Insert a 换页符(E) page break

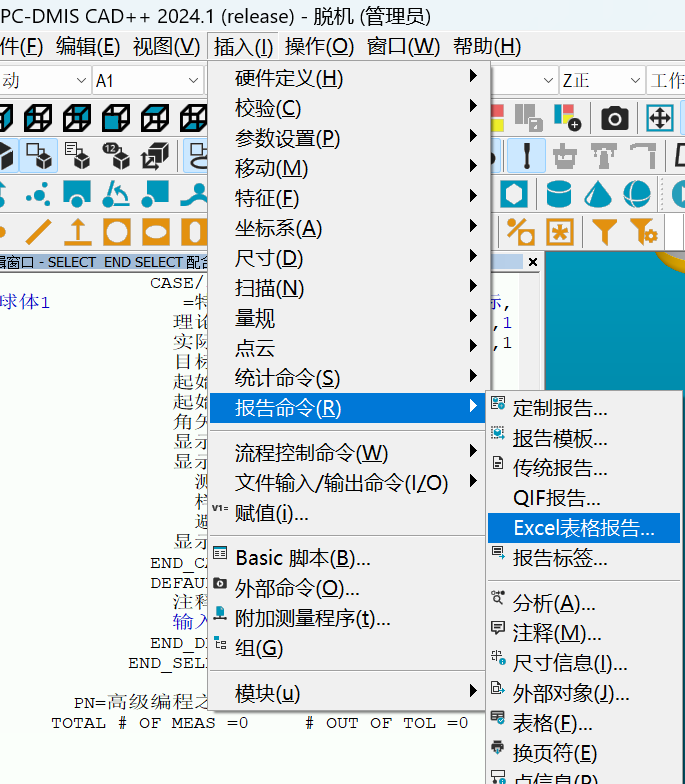[x=584, y=753]
